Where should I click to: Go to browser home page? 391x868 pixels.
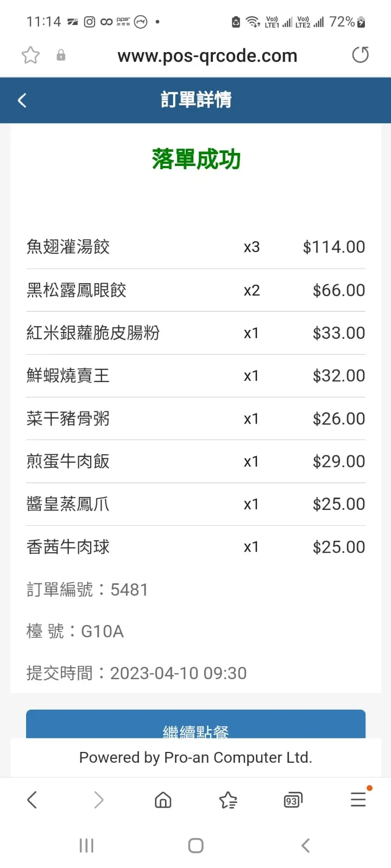163,800
